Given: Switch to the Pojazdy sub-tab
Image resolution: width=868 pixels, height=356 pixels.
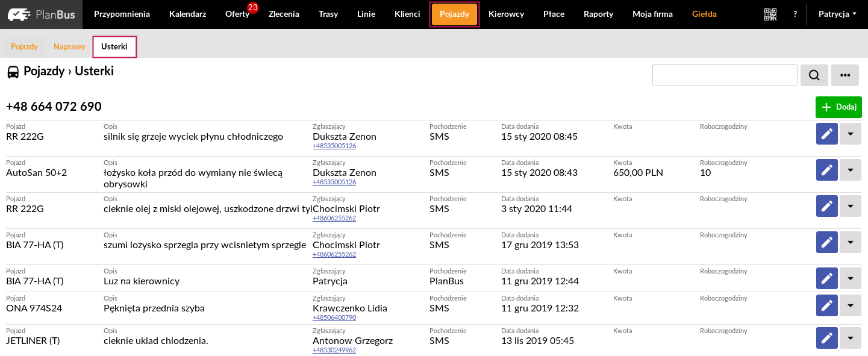Looking at the screenshot, I should pyautogui.click(x=24, y=46).
